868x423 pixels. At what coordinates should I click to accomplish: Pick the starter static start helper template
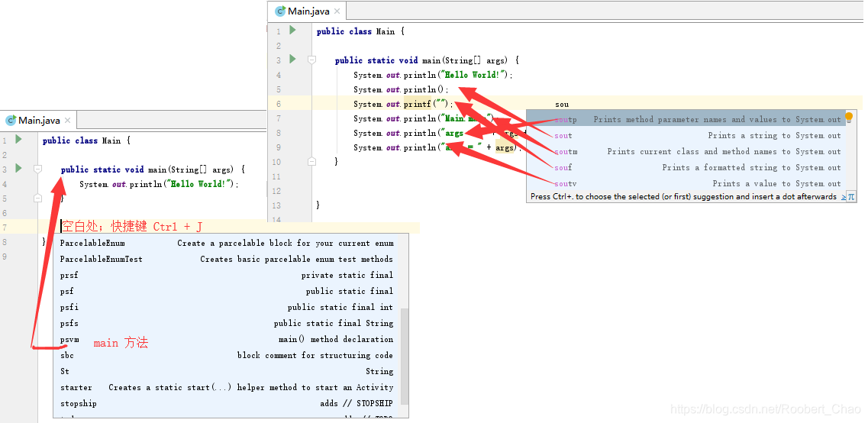[227, 388]
